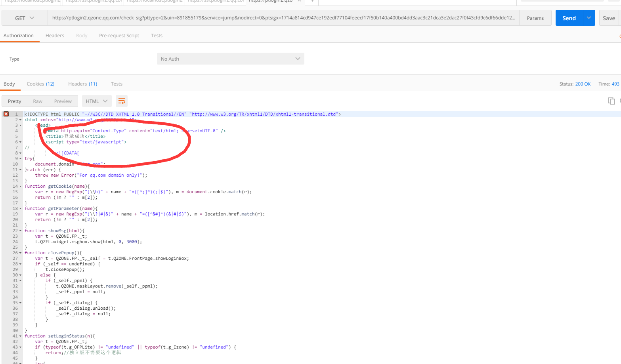
Task: Open the No Auth type dropdown
Action: pos(231,59)
